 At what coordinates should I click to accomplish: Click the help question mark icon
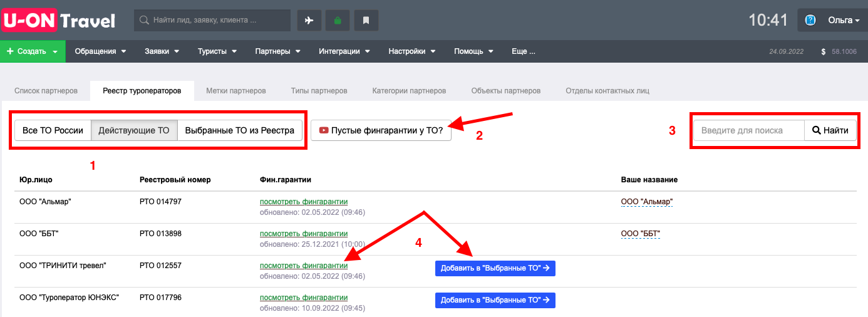click(x=810, y=20)
